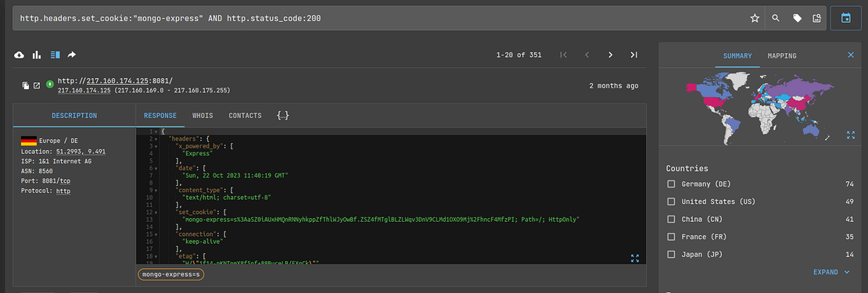Click the "1-20 of 351" results count
Image resolution: width=868 pixels, height=293 pixels.
[x=518, y=55]
